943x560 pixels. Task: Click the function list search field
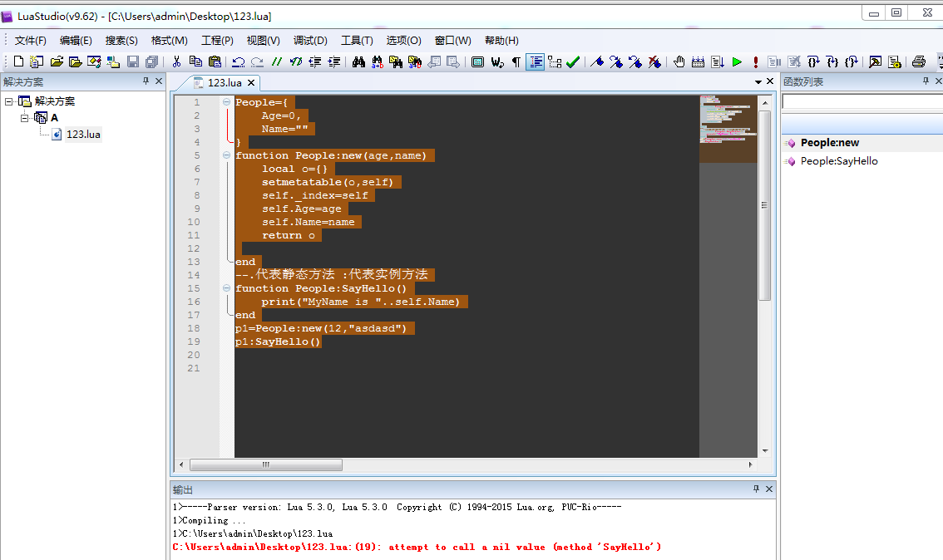click(x=862, y=102)
